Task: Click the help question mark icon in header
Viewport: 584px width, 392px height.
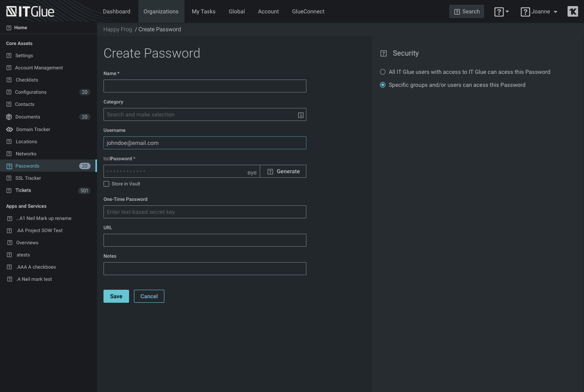Action: click(499, 12)
